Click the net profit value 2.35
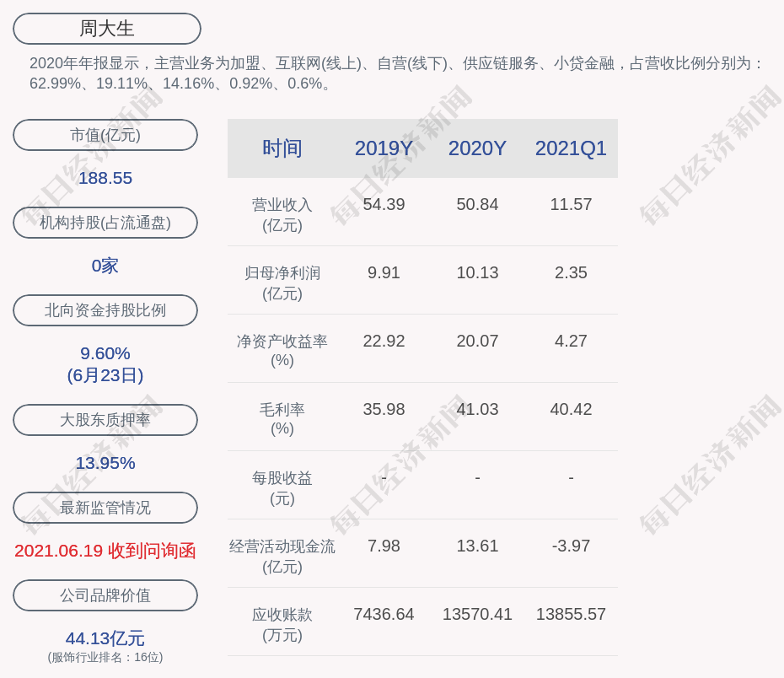The height and width of the screenshot is (678, 784). click(x=571, y=272)
